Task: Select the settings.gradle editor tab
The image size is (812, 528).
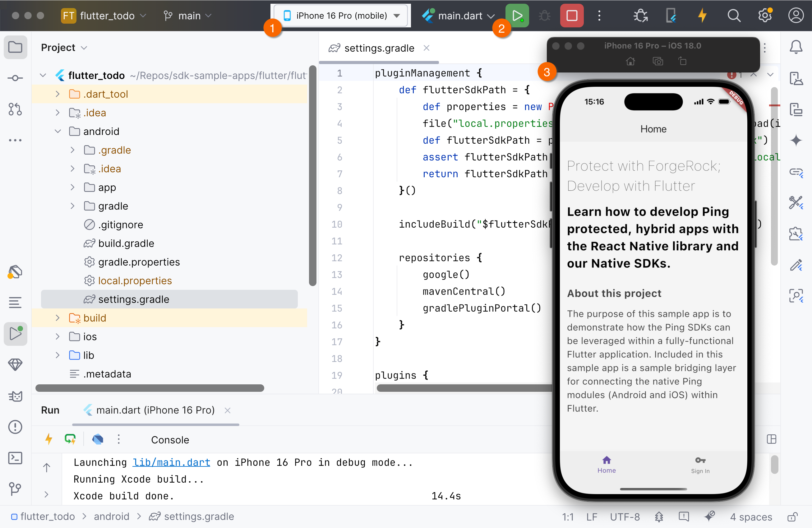Action: coord(379,48)
